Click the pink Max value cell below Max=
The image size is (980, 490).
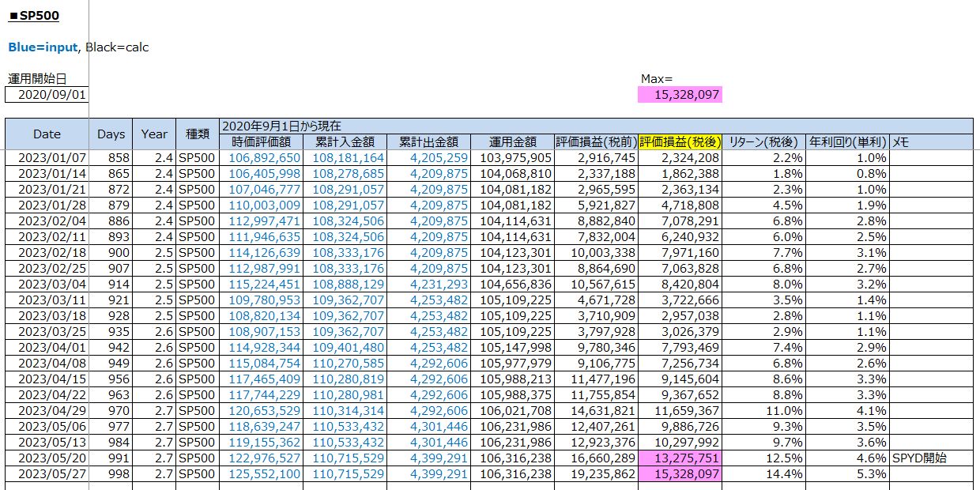[x=680, y=95]
